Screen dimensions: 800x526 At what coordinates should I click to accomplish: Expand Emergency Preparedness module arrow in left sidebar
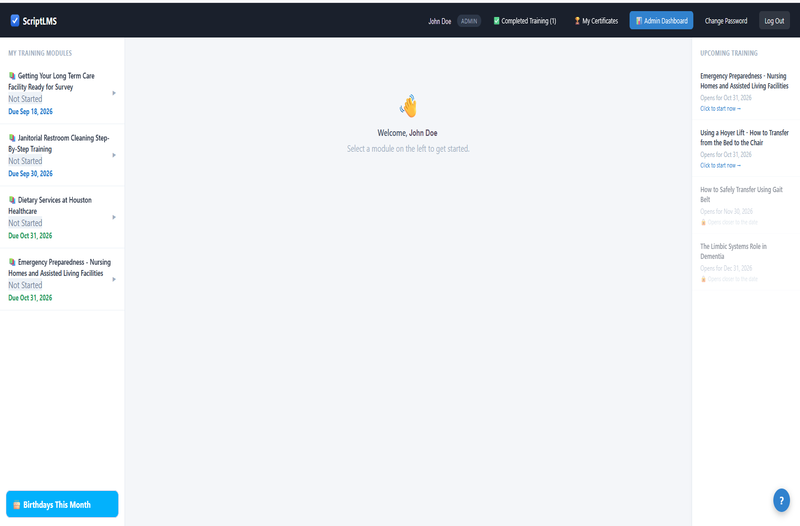114,280
